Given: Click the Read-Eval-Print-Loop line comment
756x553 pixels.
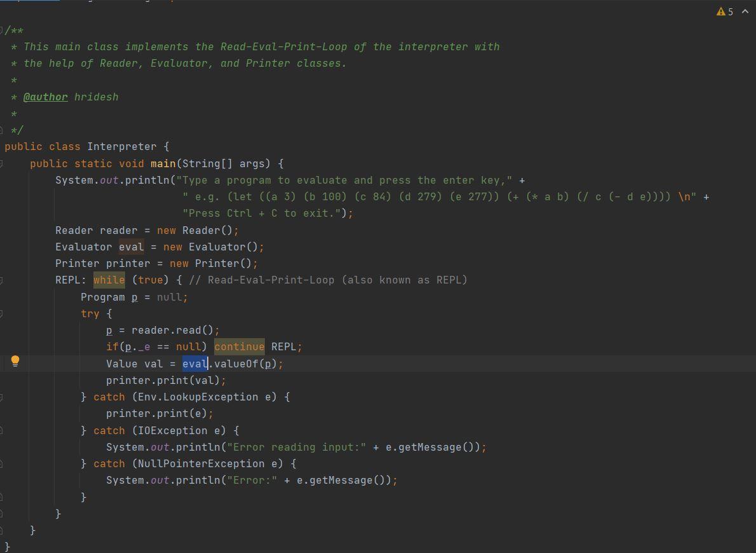Looking at the screenshot, I should 328,280.
